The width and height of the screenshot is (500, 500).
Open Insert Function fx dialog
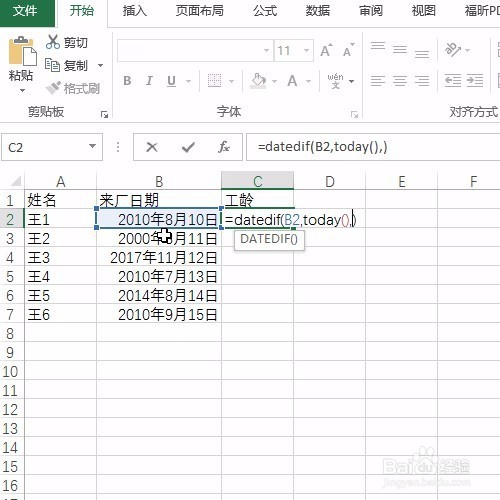[224, 147]
